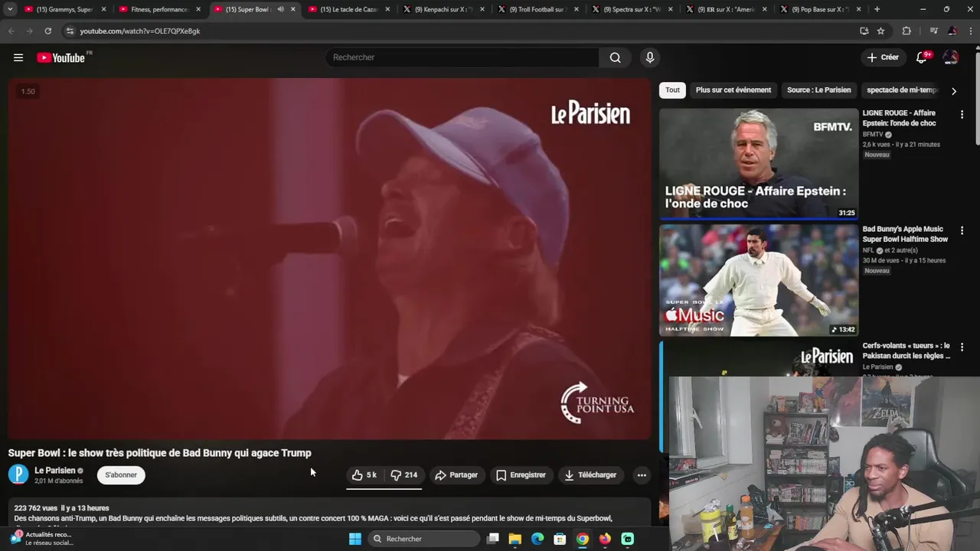
Task: Open options for LIGNE ROUGE video
Action: tap(962, 114)
